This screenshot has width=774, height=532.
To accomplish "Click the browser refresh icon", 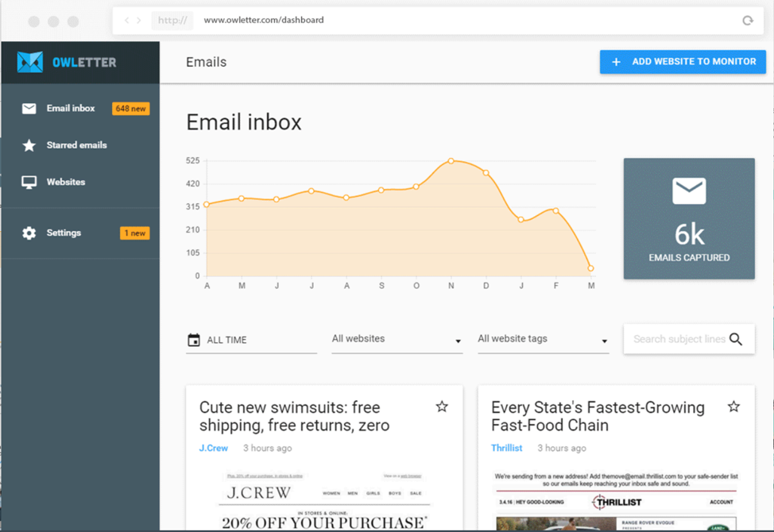I will (748, 20).
